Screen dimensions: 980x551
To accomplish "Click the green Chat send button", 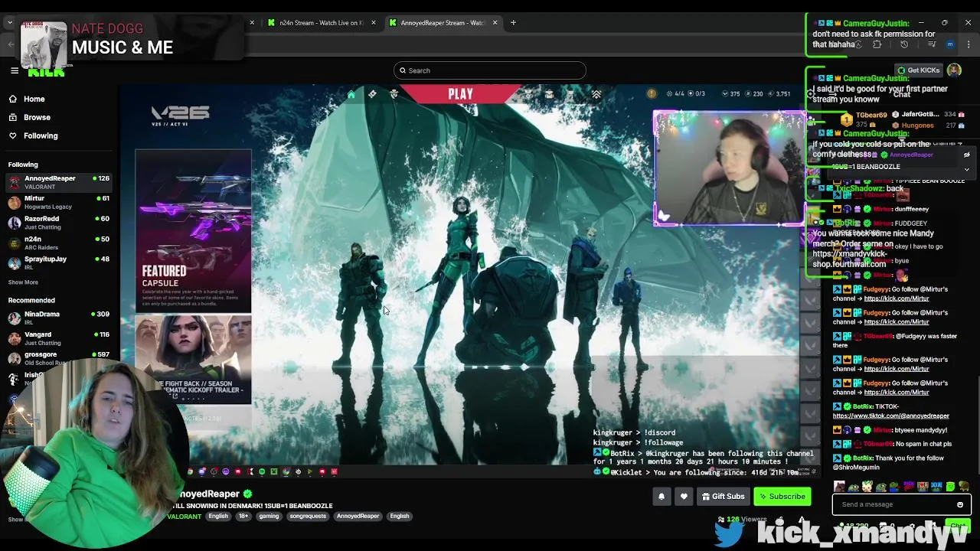I will (x=957, y=526).
